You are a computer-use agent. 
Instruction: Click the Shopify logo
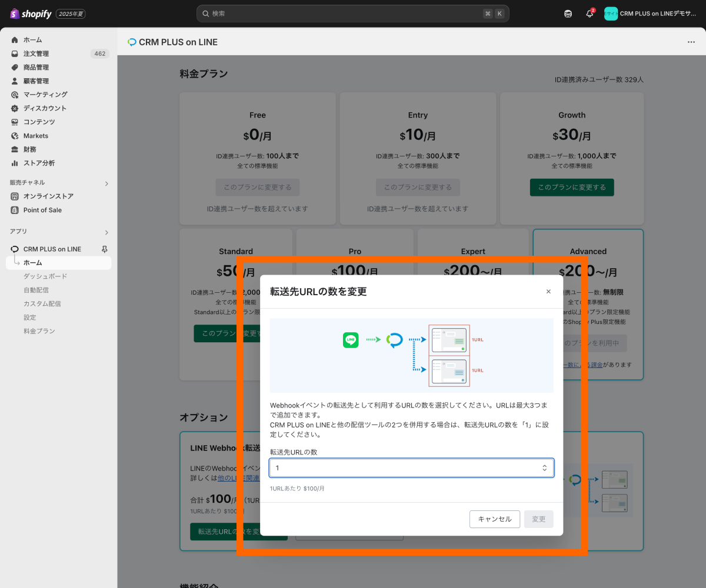click(31, 14)
